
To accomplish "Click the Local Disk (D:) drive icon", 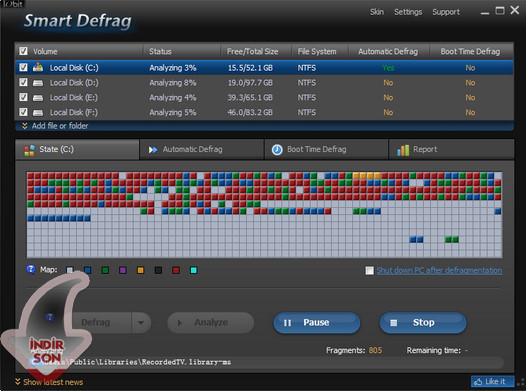I will 38,82.
